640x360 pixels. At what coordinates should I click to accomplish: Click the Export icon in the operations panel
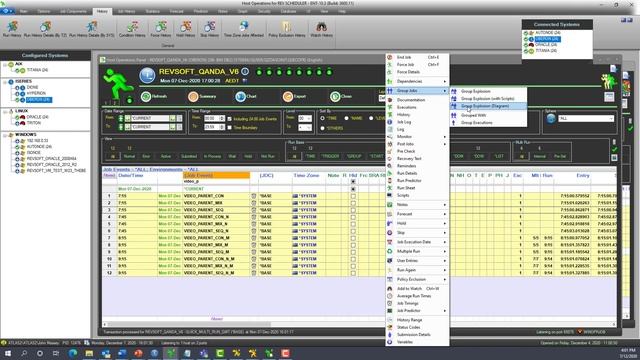pos(288,97)
